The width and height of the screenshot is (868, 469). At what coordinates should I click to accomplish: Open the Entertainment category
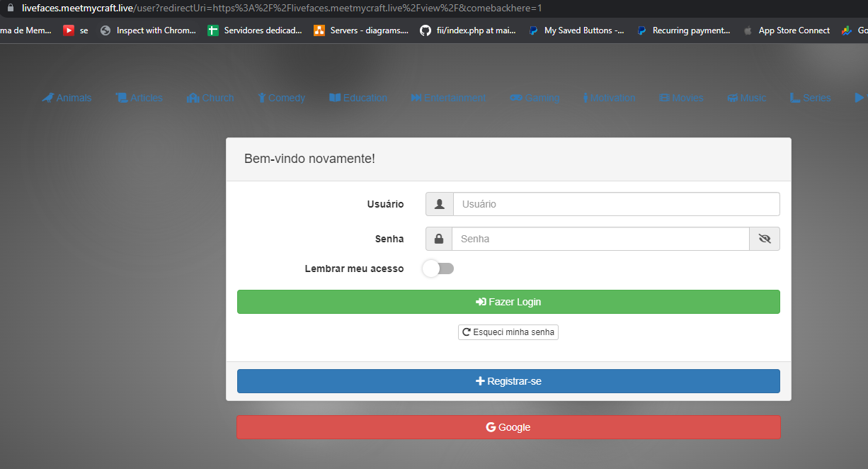448,98
